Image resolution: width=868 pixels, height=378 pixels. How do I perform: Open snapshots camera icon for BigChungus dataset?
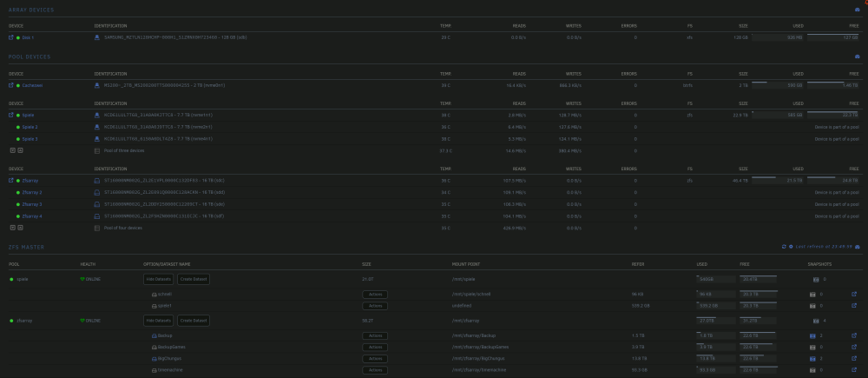pyautogui.click(x=812, y=359)
